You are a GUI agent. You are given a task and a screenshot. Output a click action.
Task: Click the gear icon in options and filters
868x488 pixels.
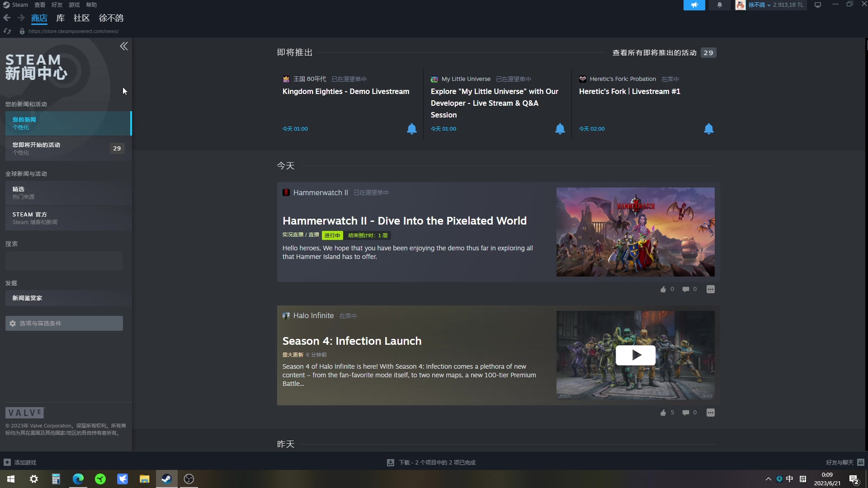point(13,324)
